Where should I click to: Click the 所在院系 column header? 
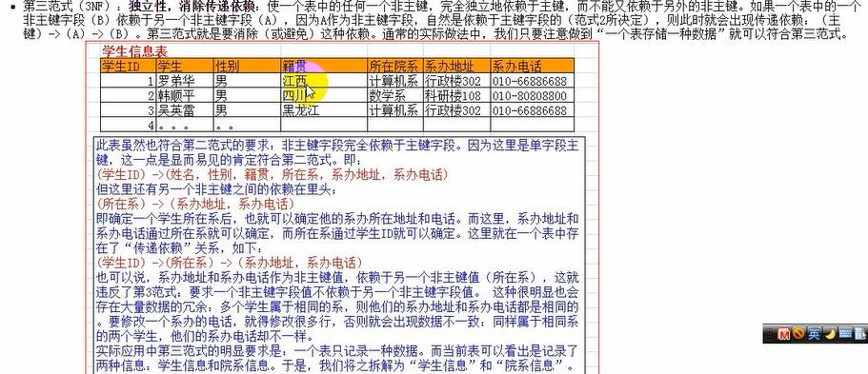(395, 67)
